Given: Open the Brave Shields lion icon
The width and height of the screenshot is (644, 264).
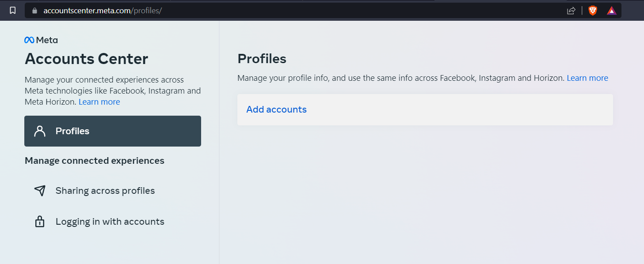Looking at the screenshot, I should coord(593,11).
